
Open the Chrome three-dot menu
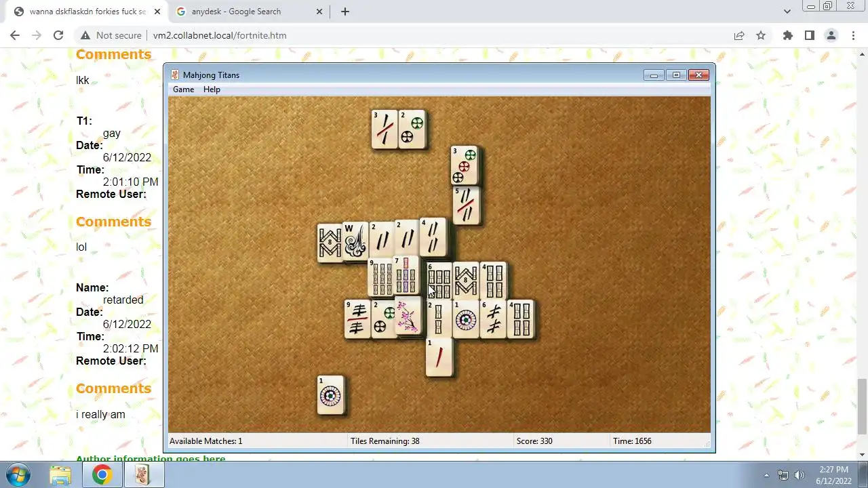click(853, 35)
